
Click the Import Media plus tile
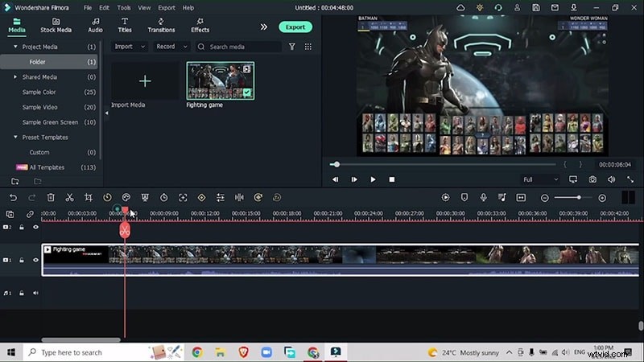coord(145,81)
